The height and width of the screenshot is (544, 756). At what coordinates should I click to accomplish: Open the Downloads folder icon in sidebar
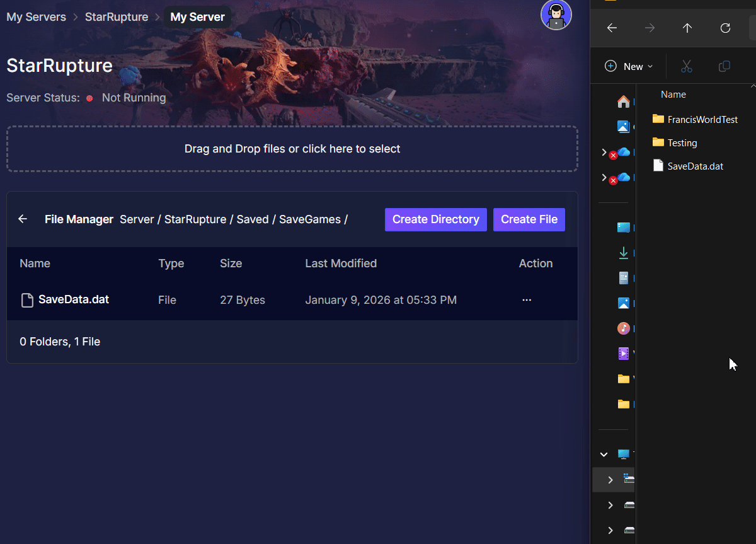[624, 252]
